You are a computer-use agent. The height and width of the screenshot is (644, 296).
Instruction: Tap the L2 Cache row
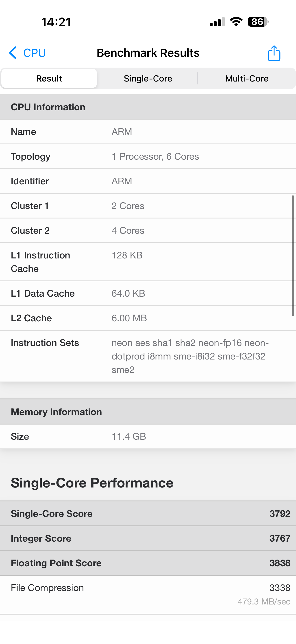coord(148,318)
